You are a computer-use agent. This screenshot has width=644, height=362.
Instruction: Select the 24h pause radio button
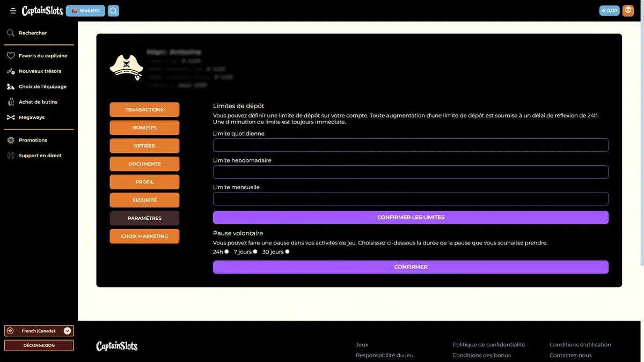[x=226, y=252]
